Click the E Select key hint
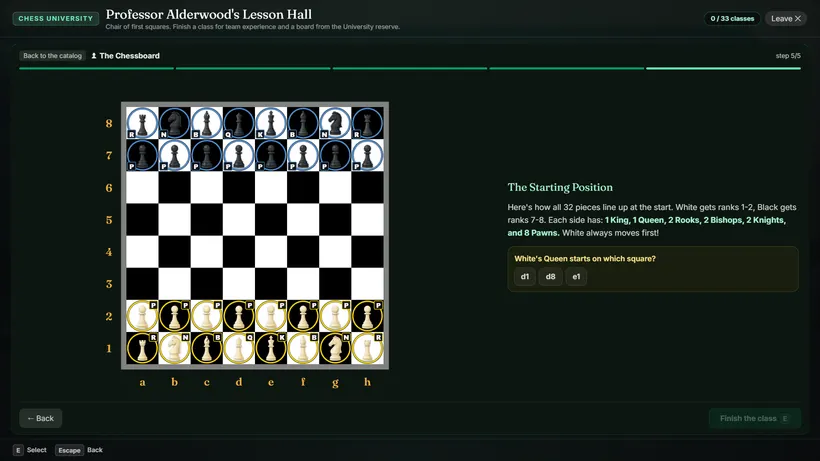 point(30,450)
